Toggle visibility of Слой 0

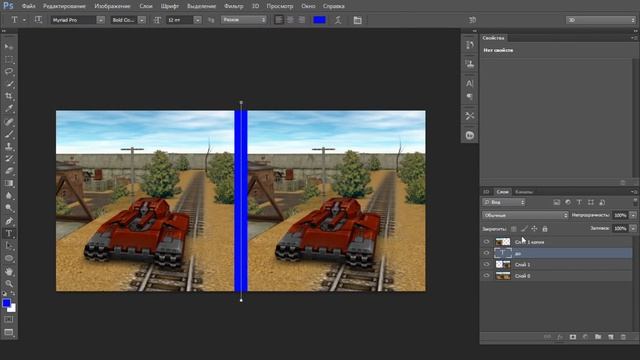(x=486, y=276)
